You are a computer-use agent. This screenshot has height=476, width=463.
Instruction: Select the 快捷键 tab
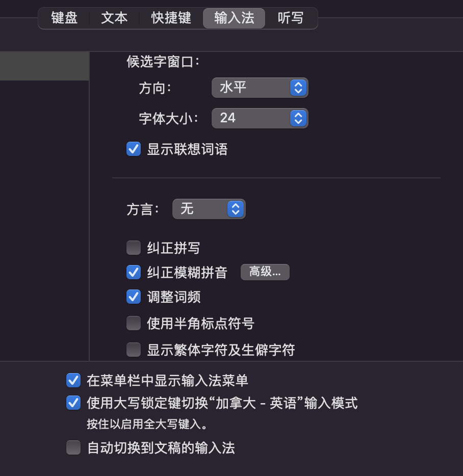[171, 18]
